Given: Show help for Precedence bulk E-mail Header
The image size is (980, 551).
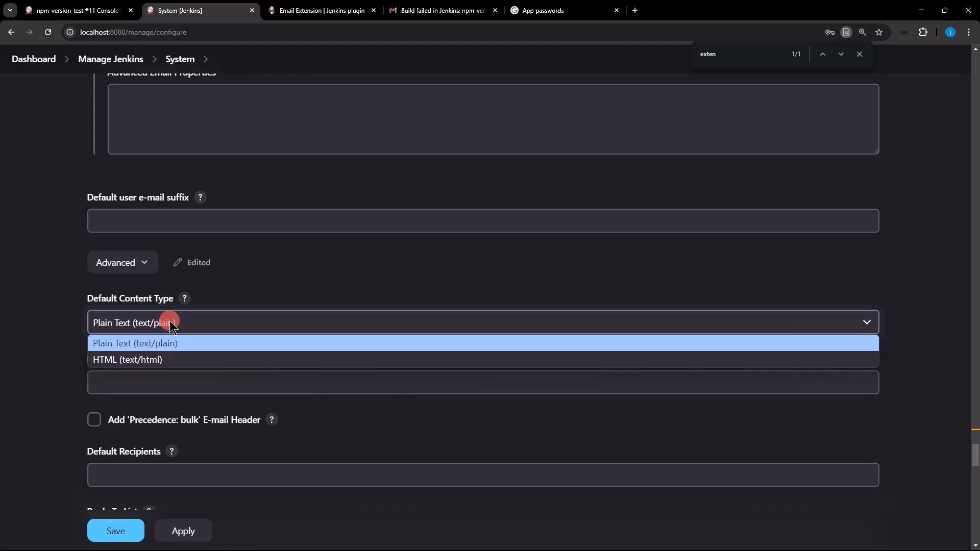Looking at the screenshot, I should click(x=272, y=420).
